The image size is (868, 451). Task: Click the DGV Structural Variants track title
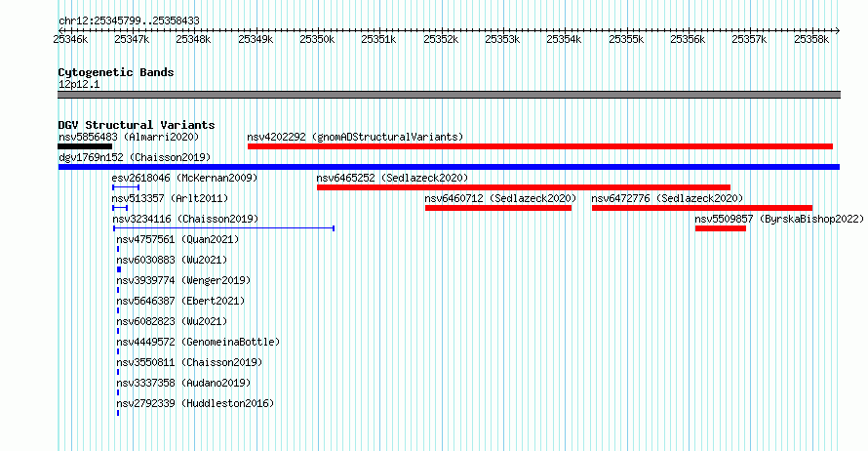(x=137, y=125)
